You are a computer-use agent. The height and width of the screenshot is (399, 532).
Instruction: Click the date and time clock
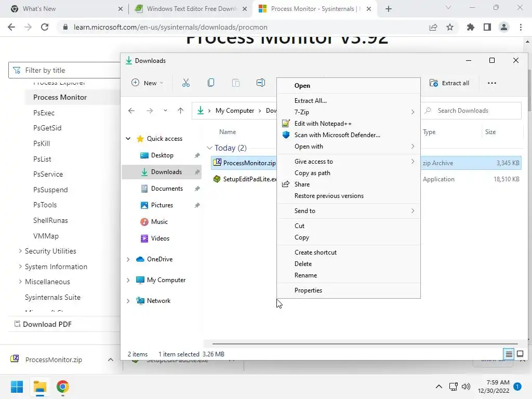pos(494,387)
